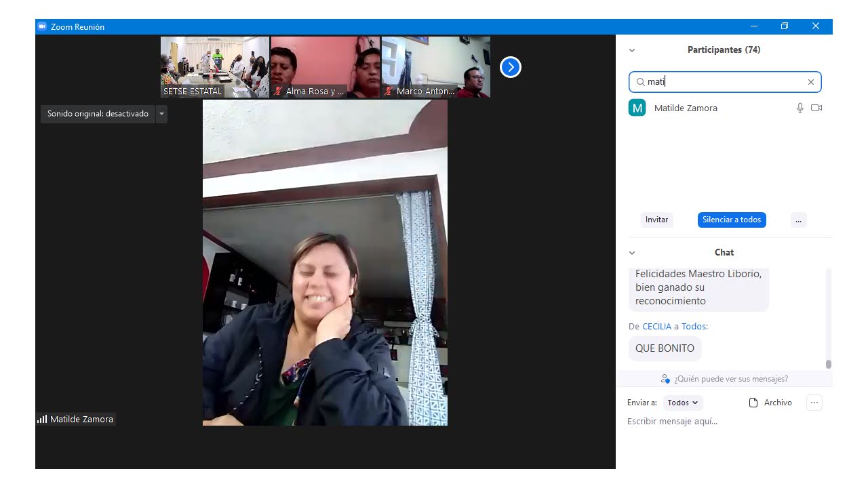Click the Chat panel heading
The width and height of the screenshot is (868, 488).
724,252
